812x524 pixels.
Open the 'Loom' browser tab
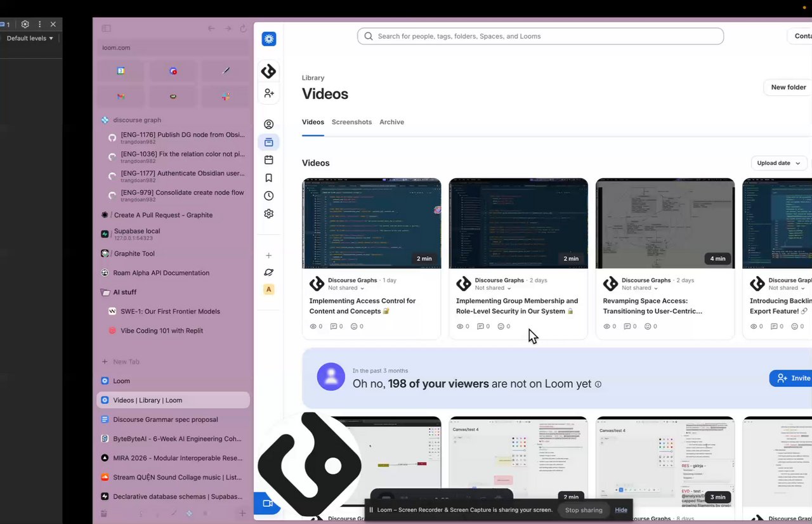(173, 381)
